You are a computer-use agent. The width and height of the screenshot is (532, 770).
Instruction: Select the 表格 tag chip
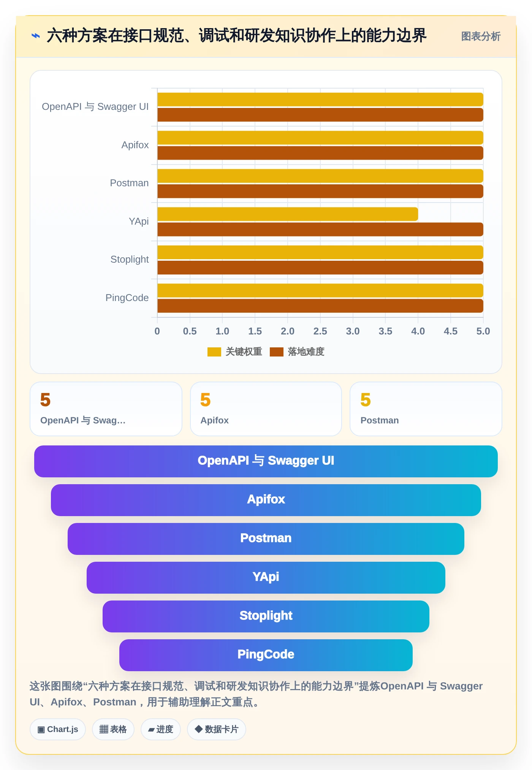click(113, 729)
